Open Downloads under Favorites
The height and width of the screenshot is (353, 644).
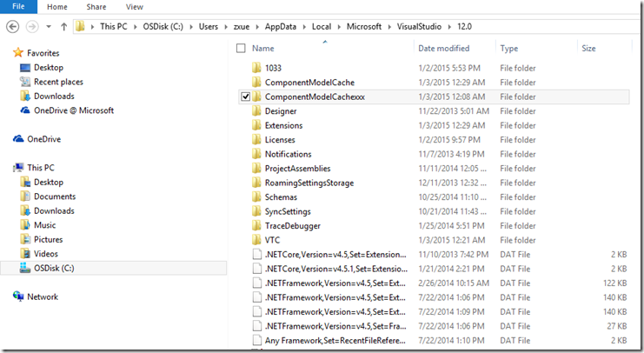[54, 97]
